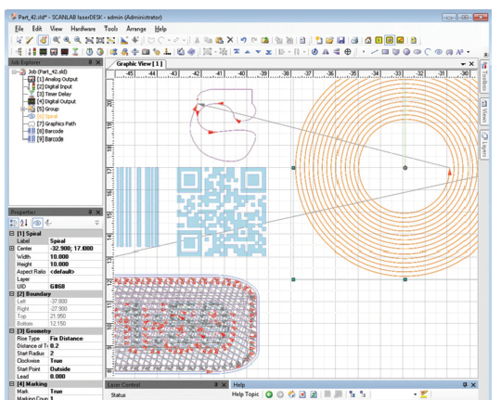
Task: Open the Layers side tab
Action: coord(484,145)
